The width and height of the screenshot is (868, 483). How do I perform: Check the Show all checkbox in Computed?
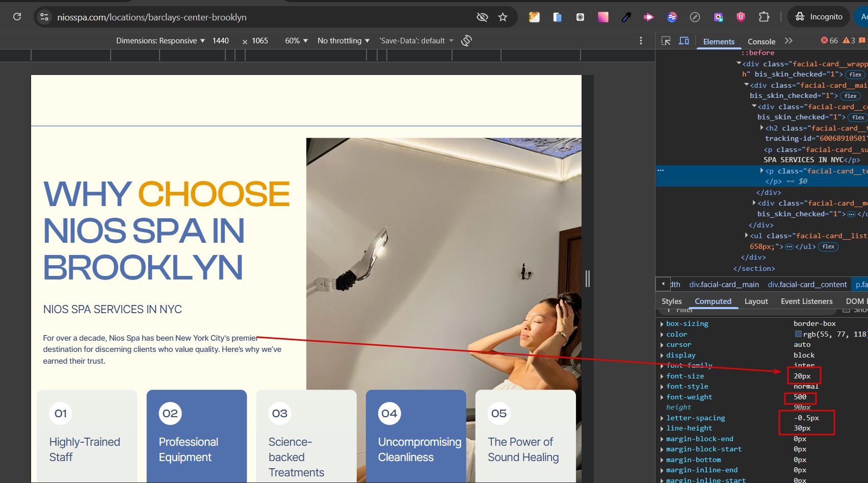pyautogui.click(x=846, y=310)
